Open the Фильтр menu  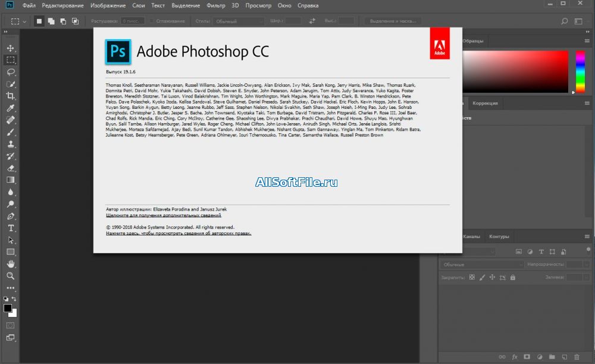click(x=215, y=5)
